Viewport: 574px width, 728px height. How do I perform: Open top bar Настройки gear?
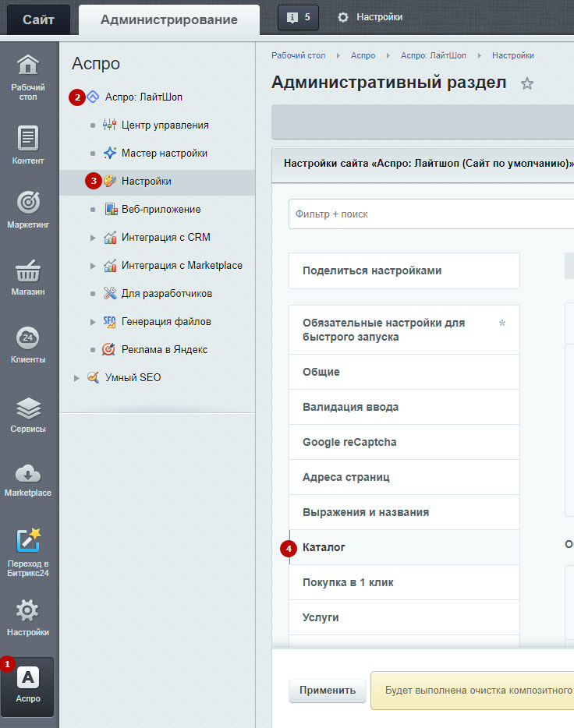[x=370, y=17]
